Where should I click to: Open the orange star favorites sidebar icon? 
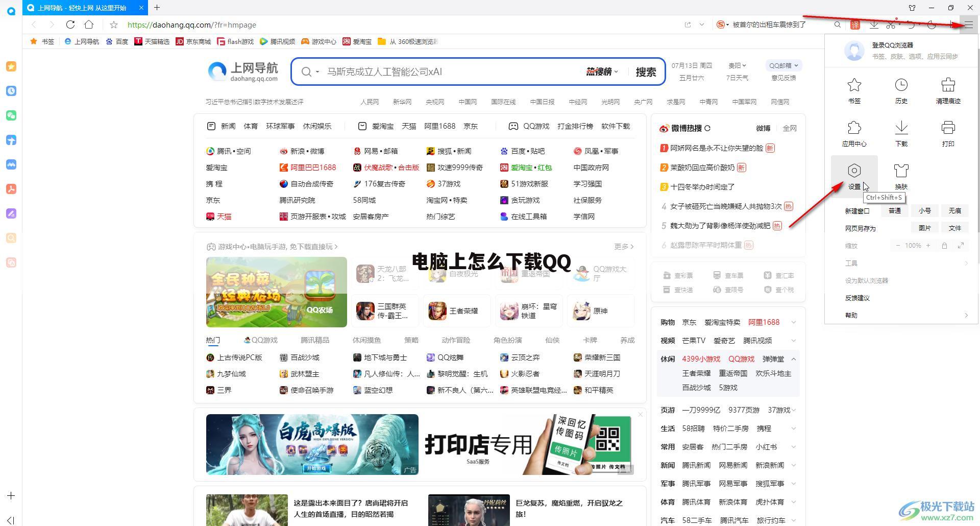pyautogui.click(x=11, y=66)
